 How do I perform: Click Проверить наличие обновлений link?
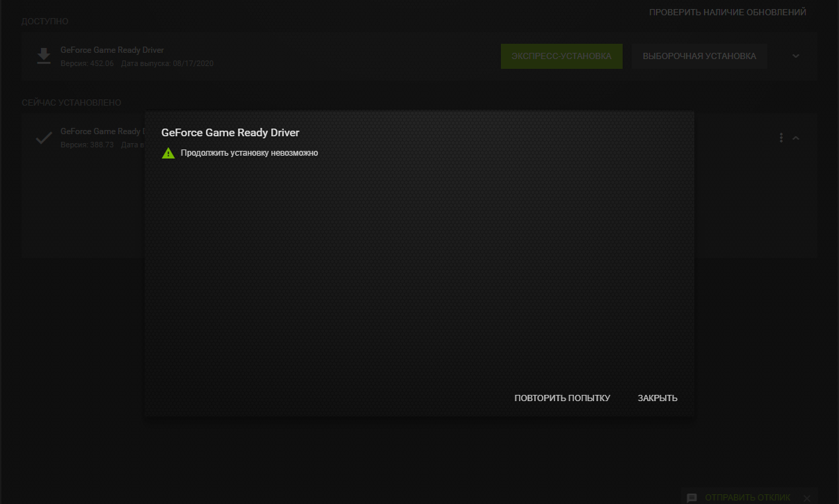(x=728, y=13)
